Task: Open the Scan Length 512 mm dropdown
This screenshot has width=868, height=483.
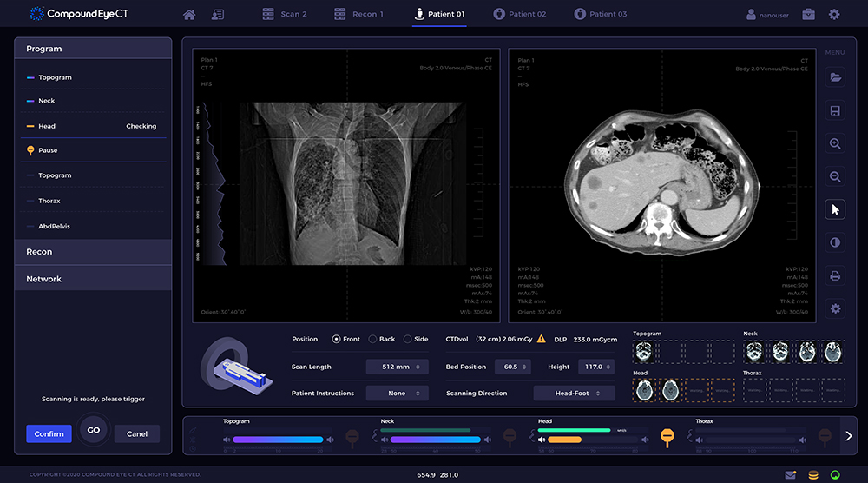Action: pyautogui.click(x=397, y=367)
